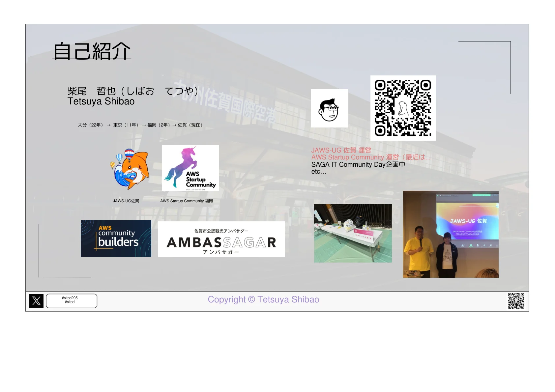Click 'Copyright © Tetsuya Shibao' footer text
This screenshot has width=555, height=392.
(263, 299)
